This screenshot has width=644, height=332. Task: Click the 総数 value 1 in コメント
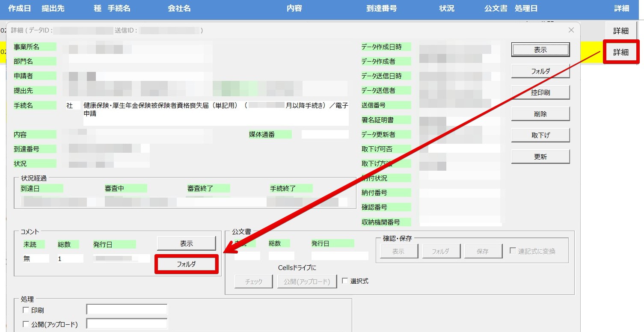click(71, 258)
